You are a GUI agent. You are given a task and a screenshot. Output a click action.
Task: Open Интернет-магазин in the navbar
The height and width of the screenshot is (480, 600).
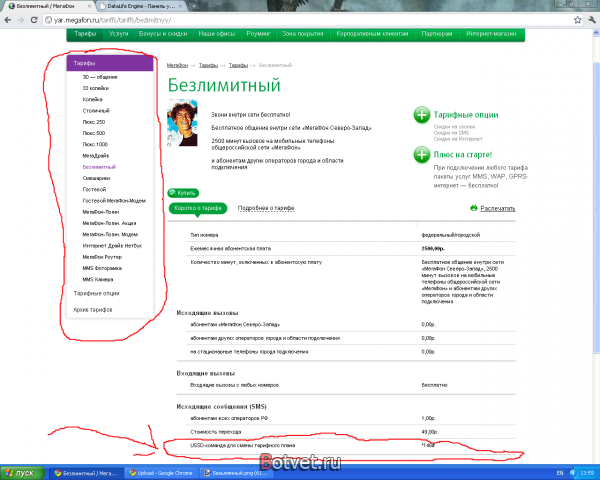(x=491, y=34)
